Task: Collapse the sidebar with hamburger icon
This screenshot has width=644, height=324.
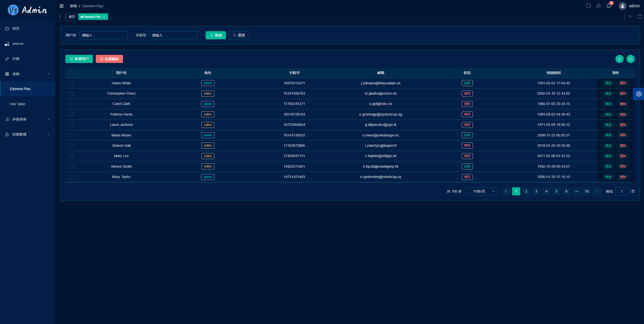Action: [x=62, y=6]
